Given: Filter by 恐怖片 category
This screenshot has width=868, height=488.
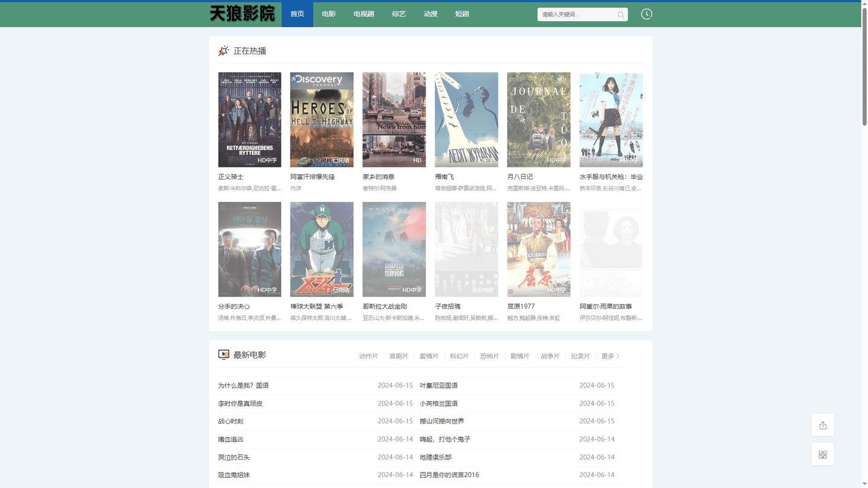Looking at the screenshot, I should point(489,356).
